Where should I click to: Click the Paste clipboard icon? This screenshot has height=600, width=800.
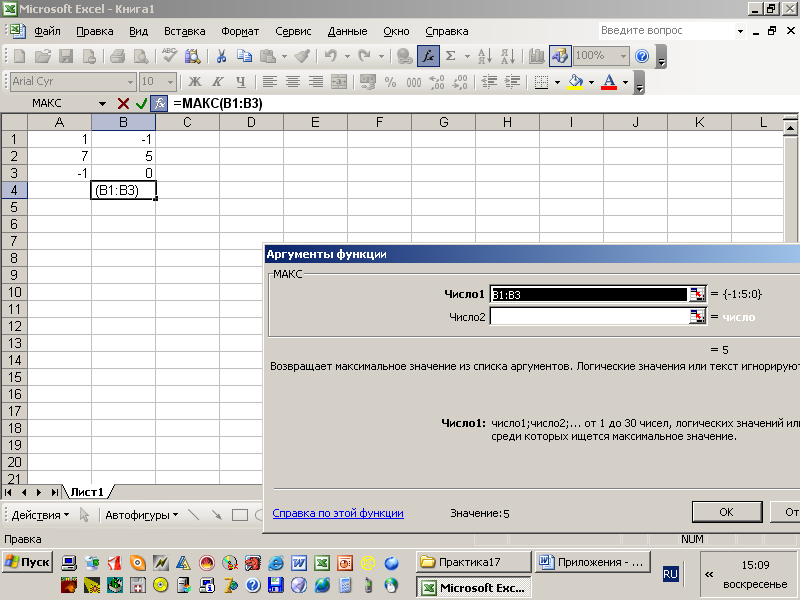(268, 56)
